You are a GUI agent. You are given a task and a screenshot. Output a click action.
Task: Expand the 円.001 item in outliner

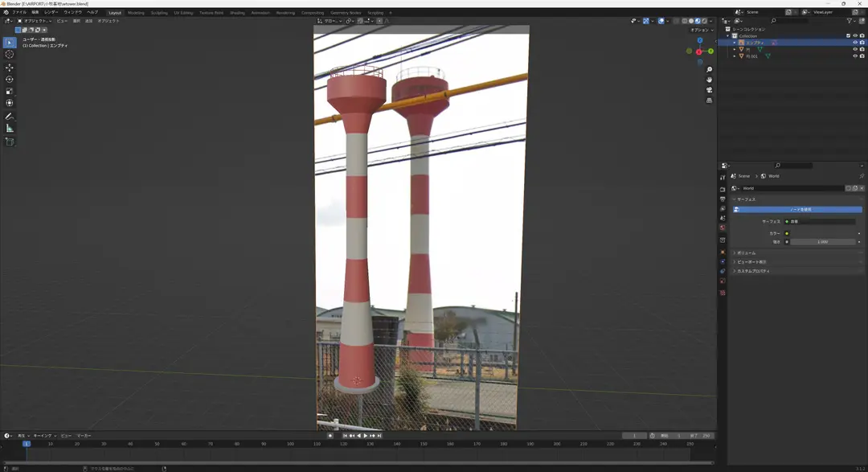[735, 56]
